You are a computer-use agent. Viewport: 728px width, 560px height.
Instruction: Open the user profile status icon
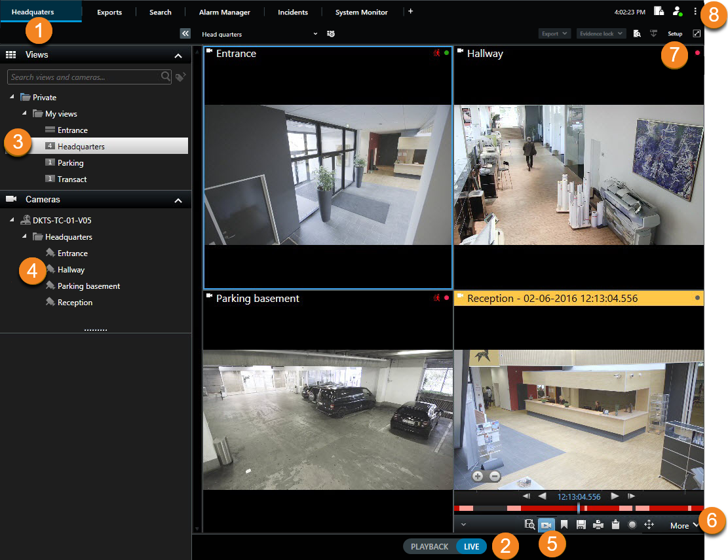[678, 12]
